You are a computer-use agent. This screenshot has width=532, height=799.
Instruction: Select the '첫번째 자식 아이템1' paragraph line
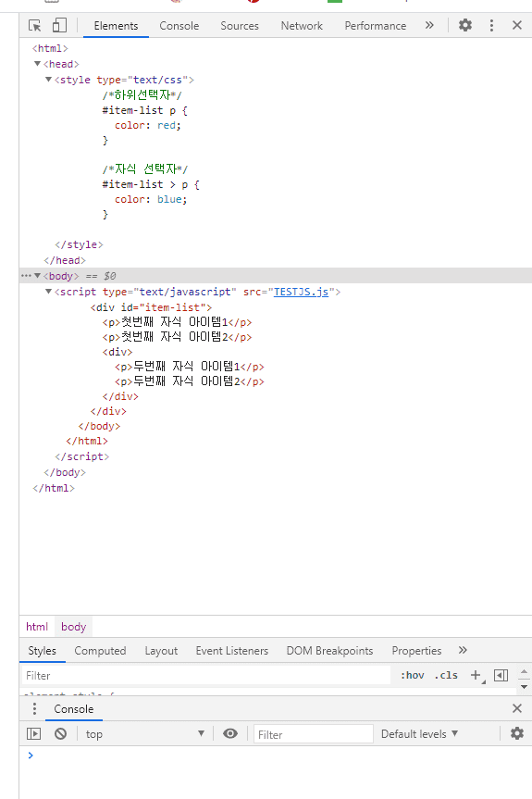point(177,322)
